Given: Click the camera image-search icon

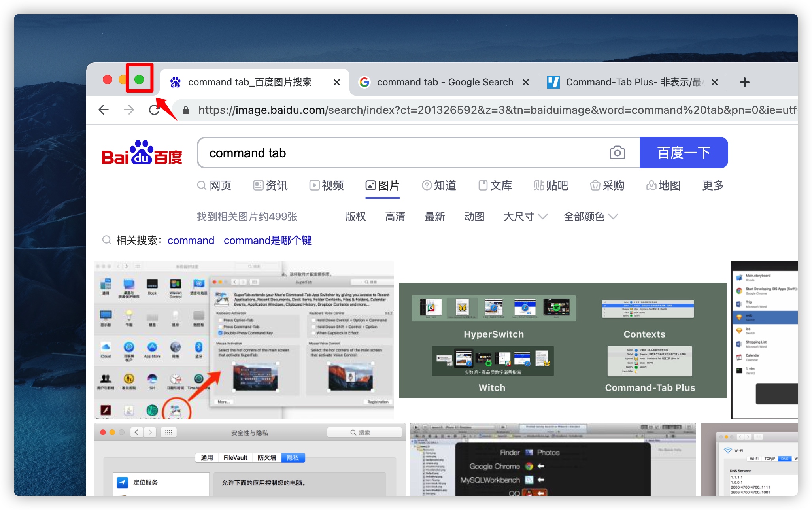Looking at the screenshot, I should click(617, 153).
